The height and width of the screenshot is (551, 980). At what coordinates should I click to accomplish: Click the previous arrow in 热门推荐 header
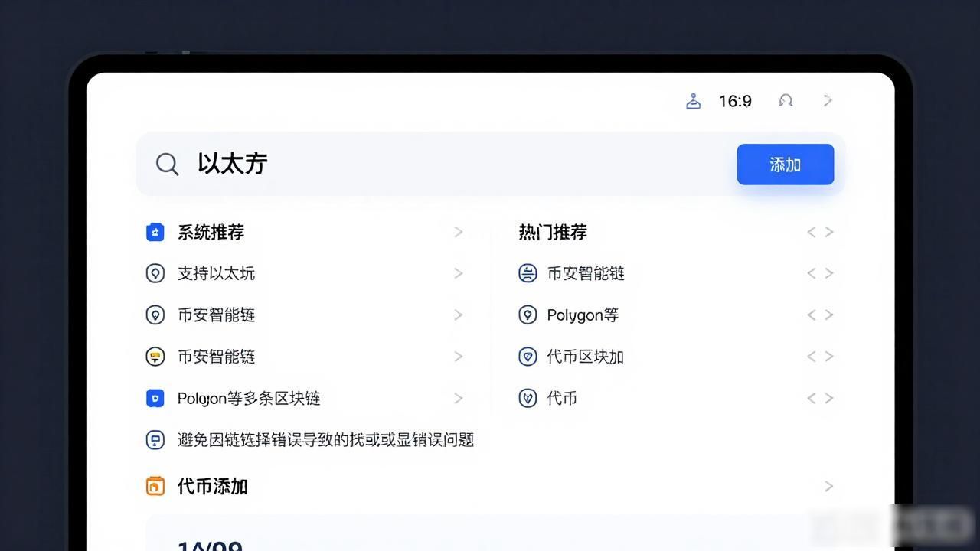coord(812,232)
